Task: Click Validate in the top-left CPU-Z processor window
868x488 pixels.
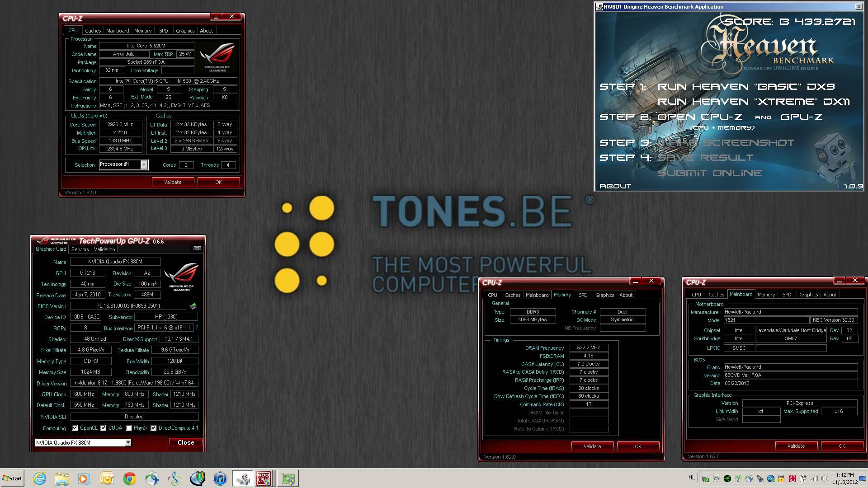Action: (x=173, y=182)
